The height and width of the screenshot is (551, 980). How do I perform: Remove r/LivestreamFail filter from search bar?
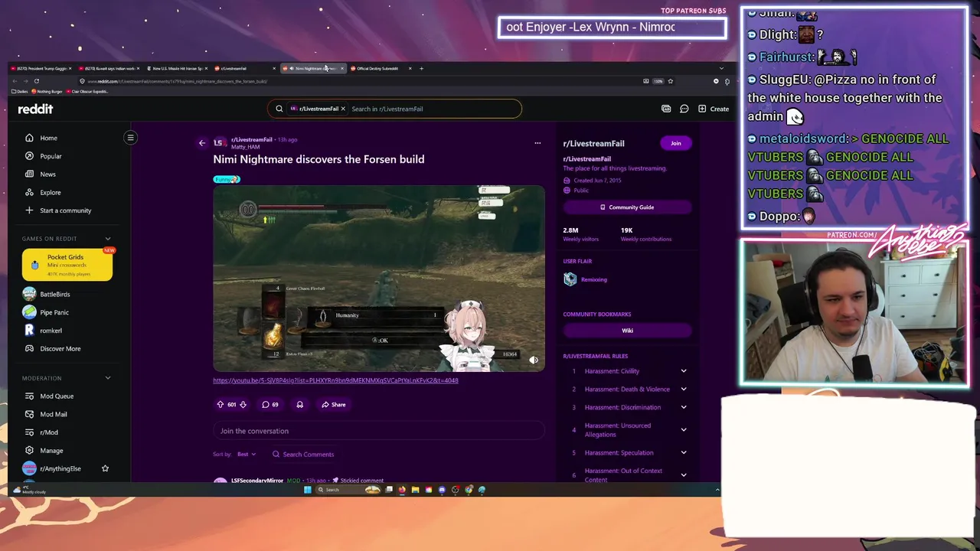(343, 109)
